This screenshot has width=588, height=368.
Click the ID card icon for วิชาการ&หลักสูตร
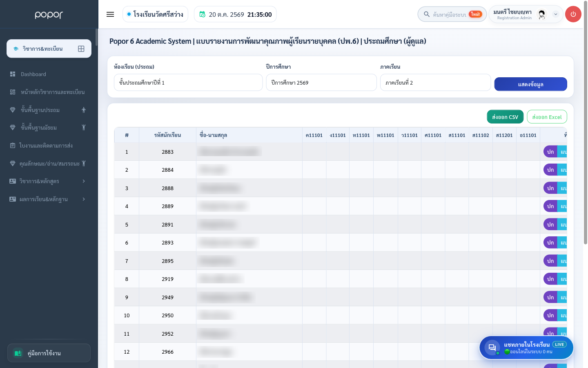coord(13,181)
